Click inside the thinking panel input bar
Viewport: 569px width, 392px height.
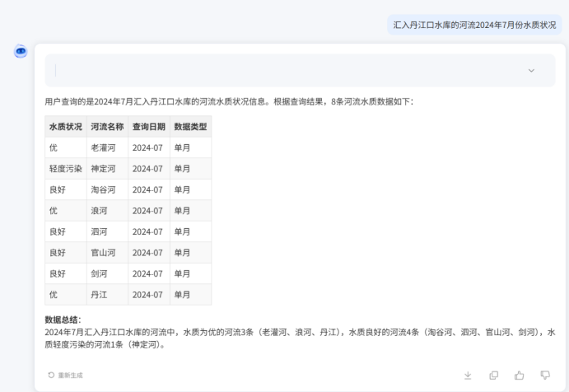(300, 71)
